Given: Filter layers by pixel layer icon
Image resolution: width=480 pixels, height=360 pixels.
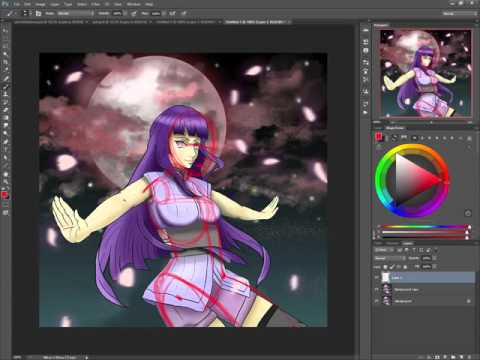Looking at the screenshot, I should (399, 250).
